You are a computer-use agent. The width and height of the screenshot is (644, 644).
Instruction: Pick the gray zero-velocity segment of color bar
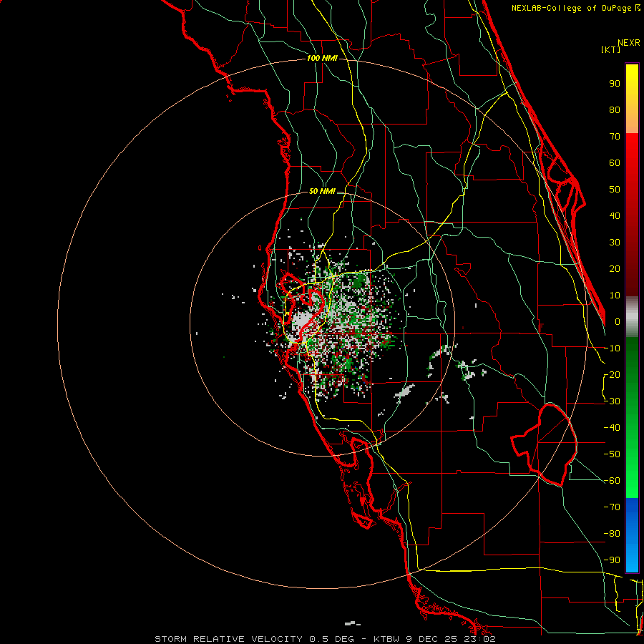tap(632, 317)
